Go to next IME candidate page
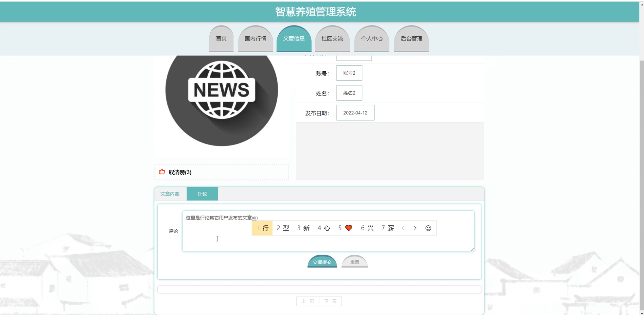Viewport: 644px width, 315px height. [415, 228]
